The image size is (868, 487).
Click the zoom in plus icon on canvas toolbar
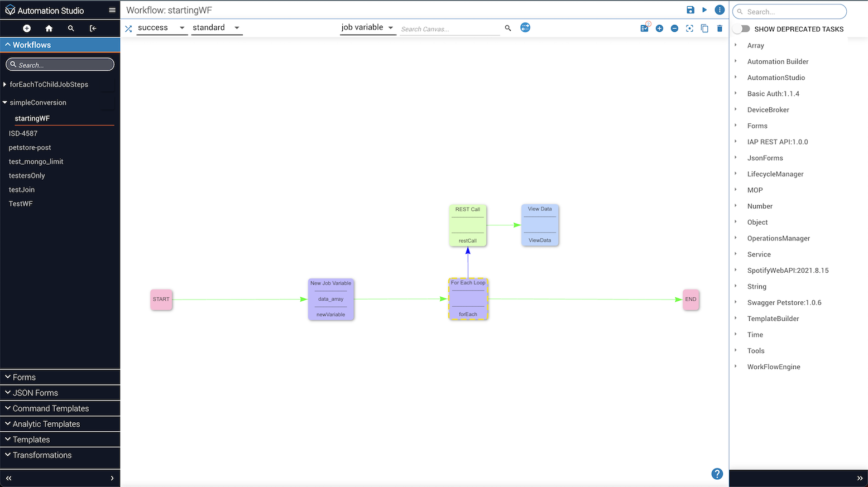659,28
